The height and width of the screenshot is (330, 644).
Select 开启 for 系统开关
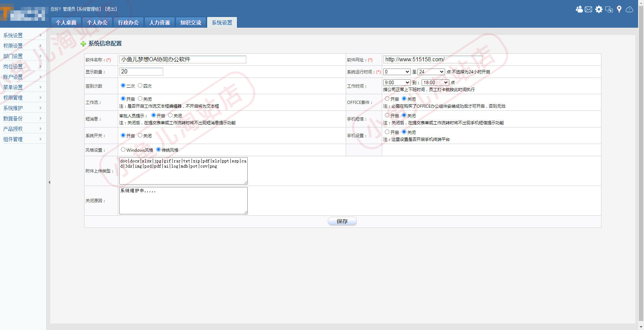(123, 135)
